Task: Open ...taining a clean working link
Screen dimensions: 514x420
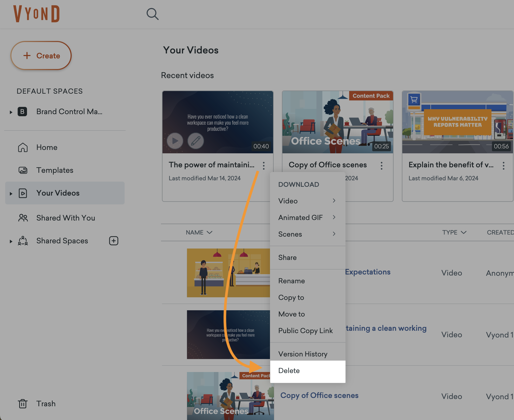Action: 386,328
